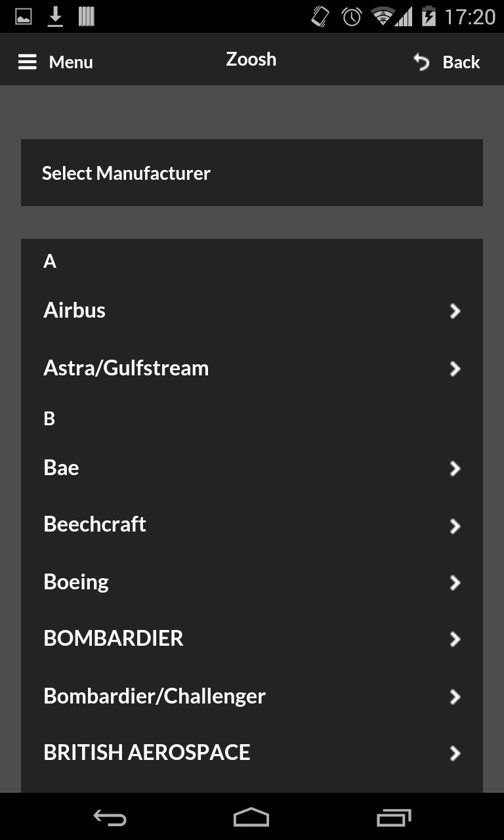Tap the Zoosh app title

click(x=251, y=59)
